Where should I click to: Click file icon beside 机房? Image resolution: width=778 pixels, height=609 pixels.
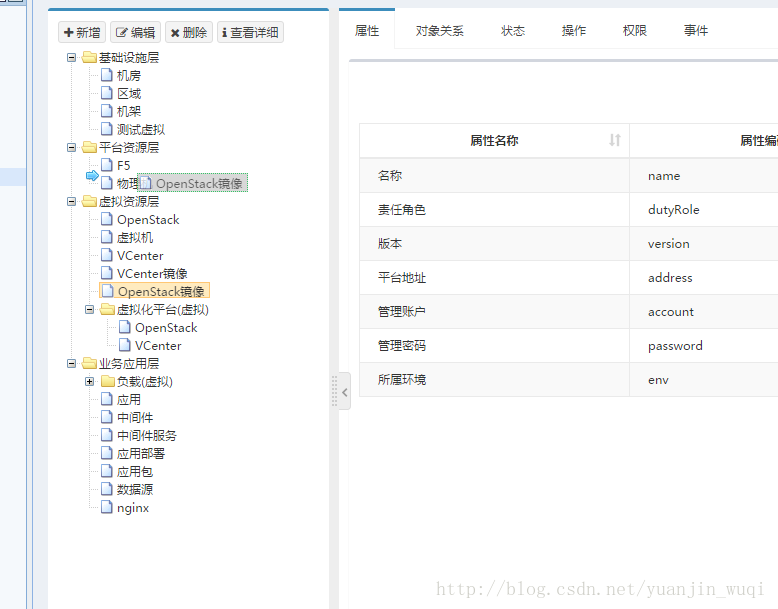[x=107, y=75]
